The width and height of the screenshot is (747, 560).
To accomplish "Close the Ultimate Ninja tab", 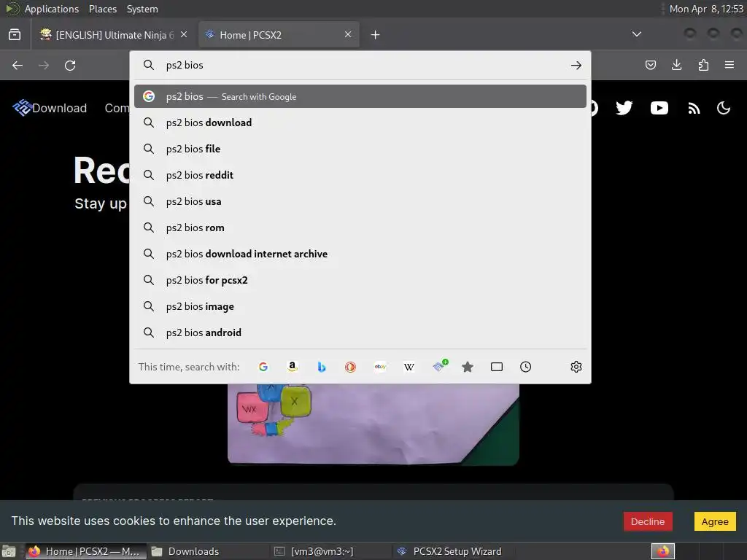I will click(184, 34).
